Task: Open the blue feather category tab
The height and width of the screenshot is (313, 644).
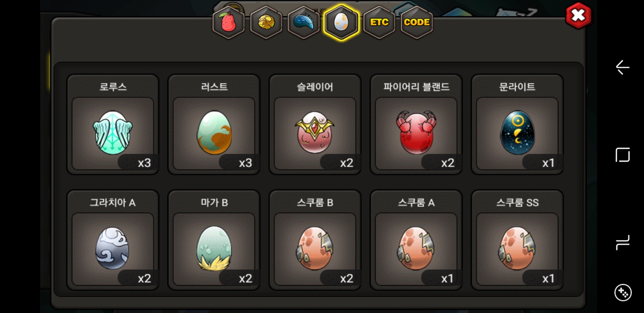Action: click(304, 23)
